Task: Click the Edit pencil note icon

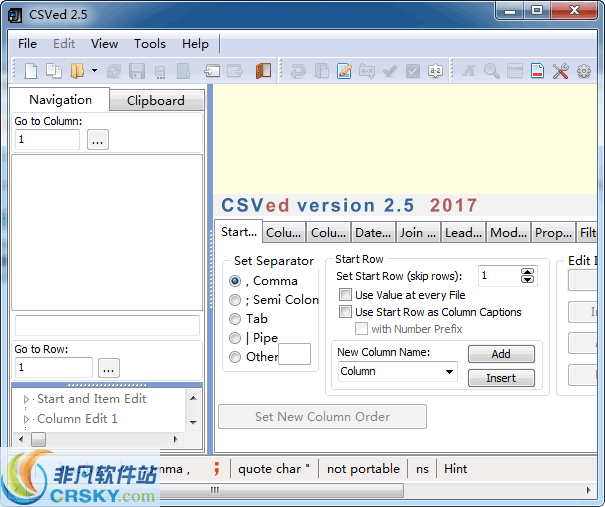Action: [344, 71]
